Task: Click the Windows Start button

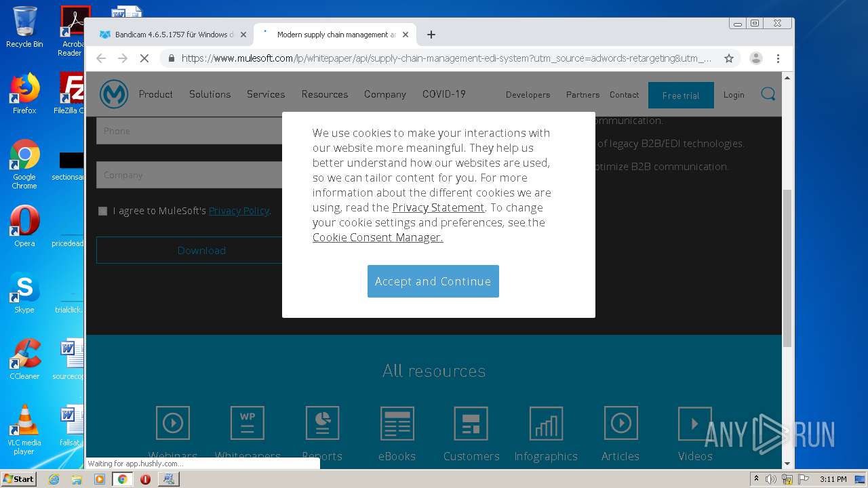Action: tap(18, 479)
